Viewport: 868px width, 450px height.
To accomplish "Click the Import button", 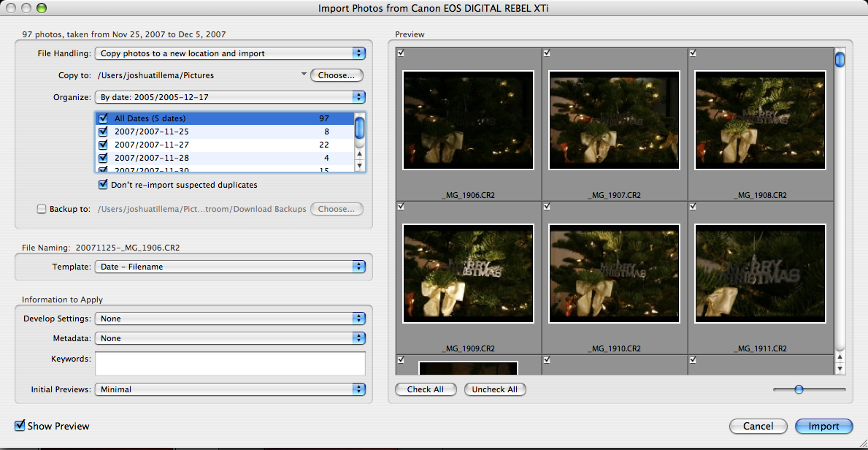I will coord(823,426).
